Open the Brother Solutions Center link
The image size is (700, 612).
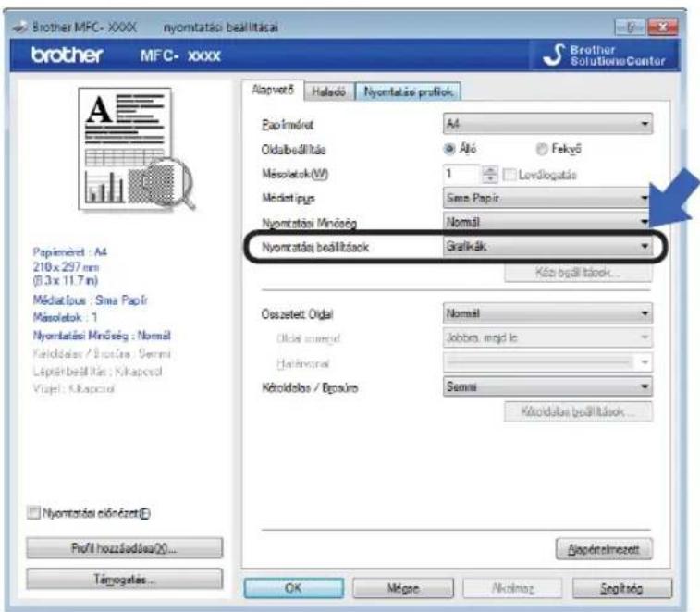[x=604, y=55]
